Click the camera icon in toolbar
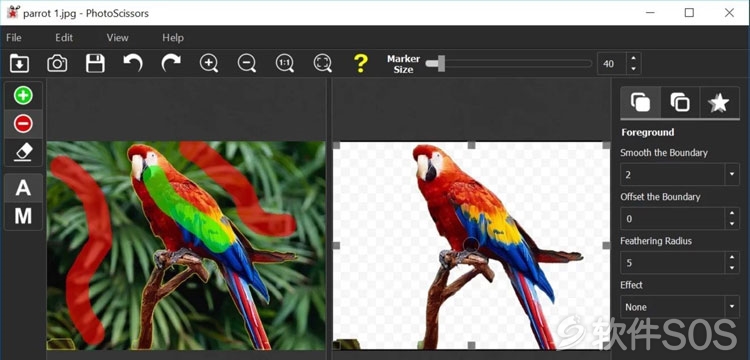Screen dimensions: 750x360 coord(57,63)
